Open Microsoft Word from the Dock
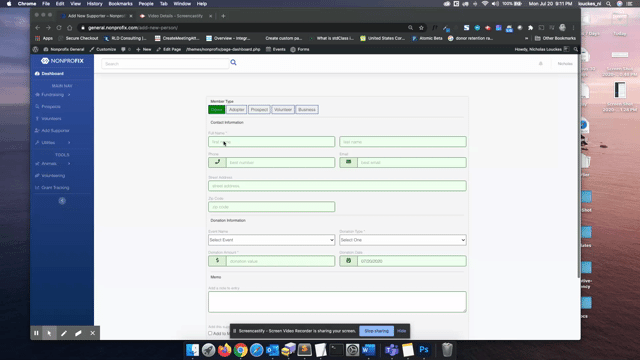The height and width of the screenshot is (360, 640). (x=369, y=350)
